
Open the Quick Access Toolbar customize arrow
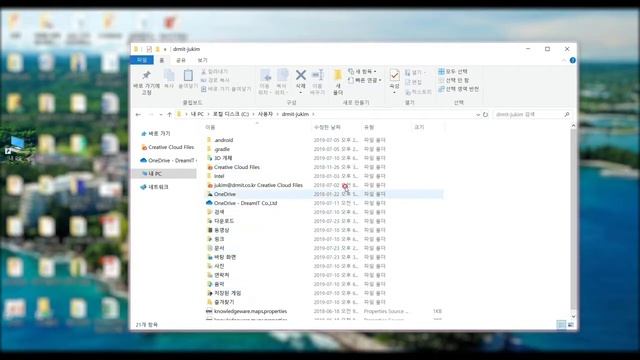click(165, 49)
